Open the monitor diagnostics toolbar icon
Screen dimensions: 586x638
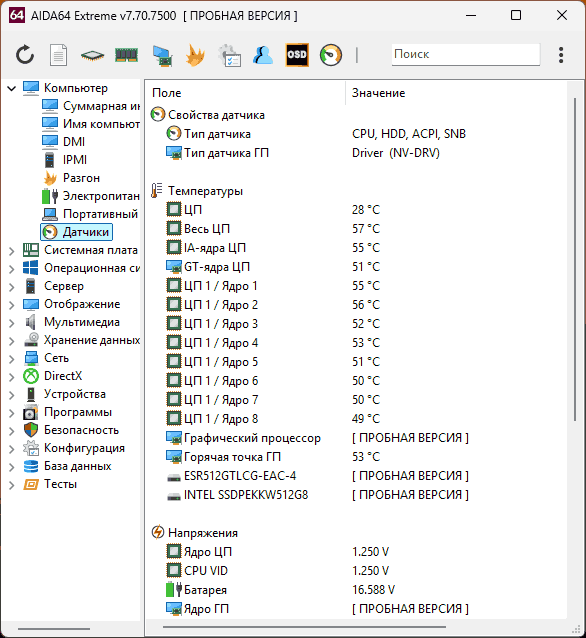pyautogui.click(x=162, y=55)
